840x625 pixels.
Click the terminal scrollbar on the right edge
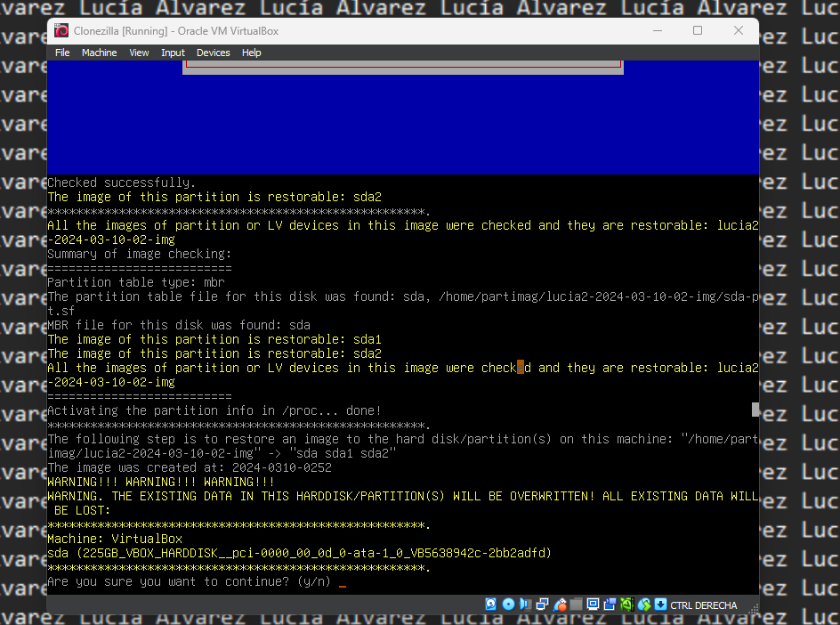point(754,410)
